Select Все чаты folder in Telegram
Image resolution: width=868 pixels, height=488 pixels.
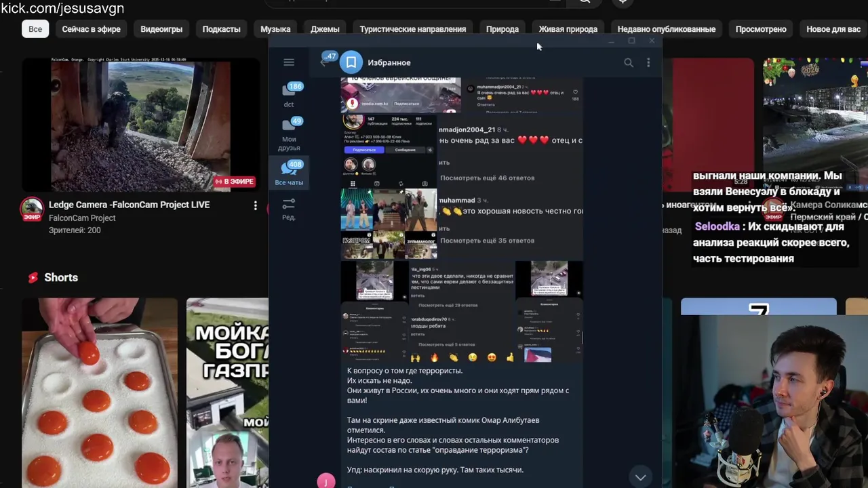(x=290, y=174)
